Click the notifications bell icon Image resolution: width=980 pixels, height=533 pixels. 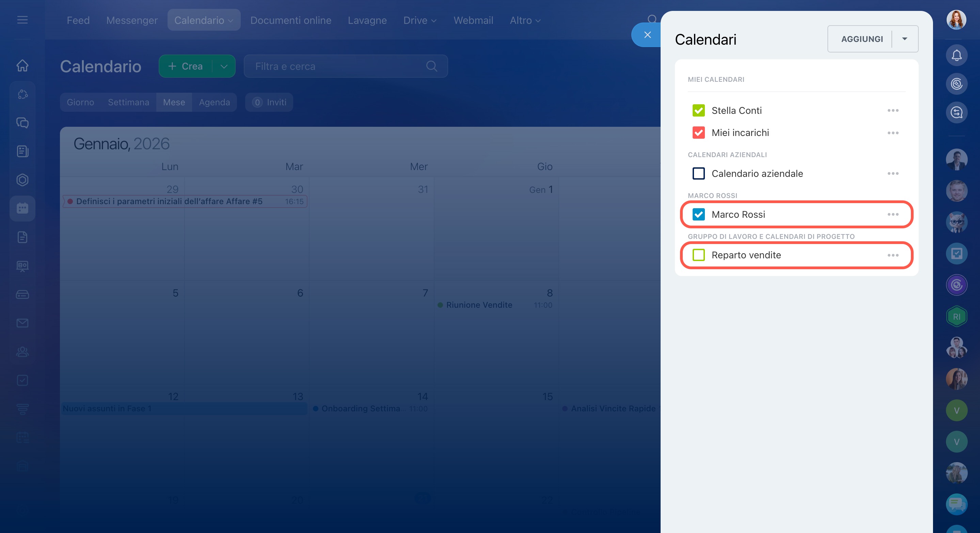pos(956,55)
